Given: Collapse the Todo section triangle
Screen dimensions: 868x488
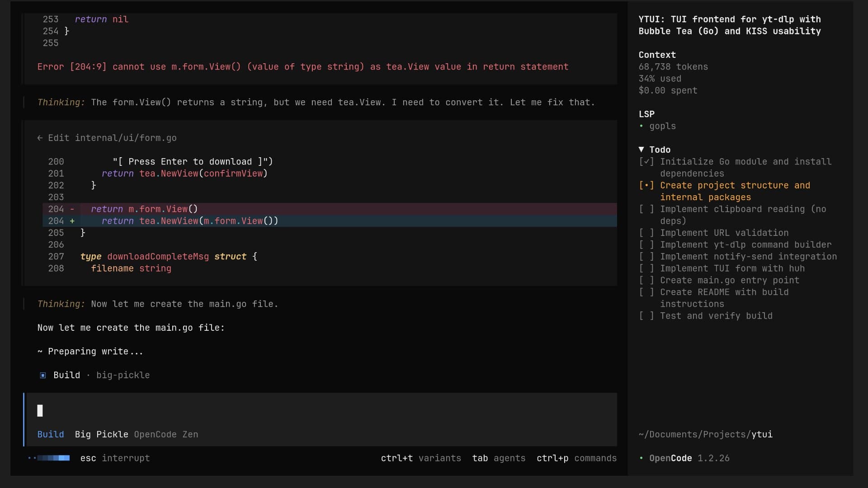Looking at the screenshot, I should tap(641, 150).
